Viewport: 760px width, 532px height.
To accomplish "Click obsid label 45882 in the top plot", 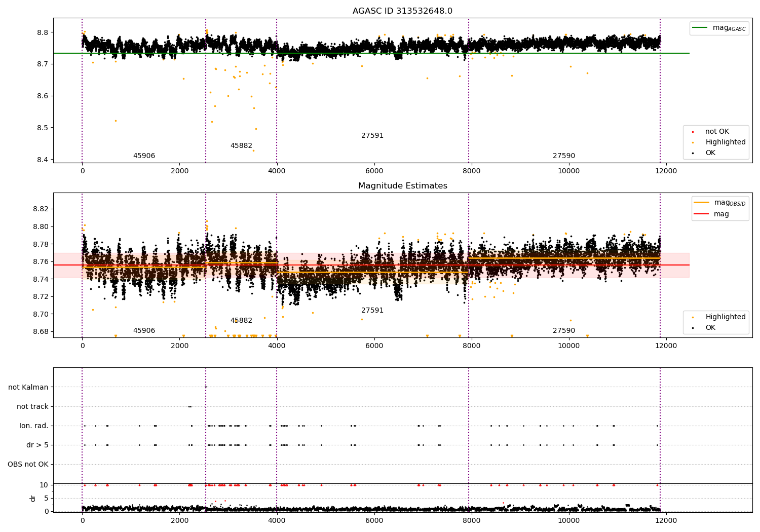I will click(x=241, y=146).
